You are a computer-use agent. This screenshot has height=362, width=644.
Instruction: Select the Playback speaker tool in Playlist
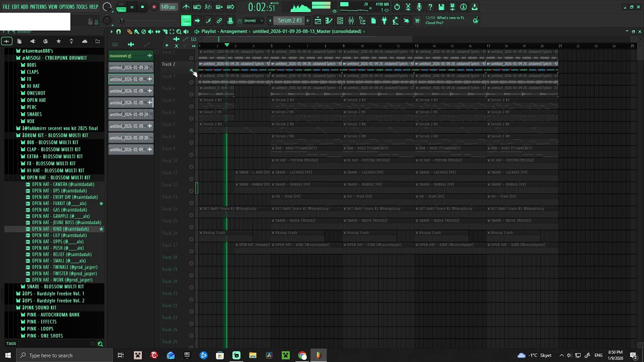click(x=186, y=31)
